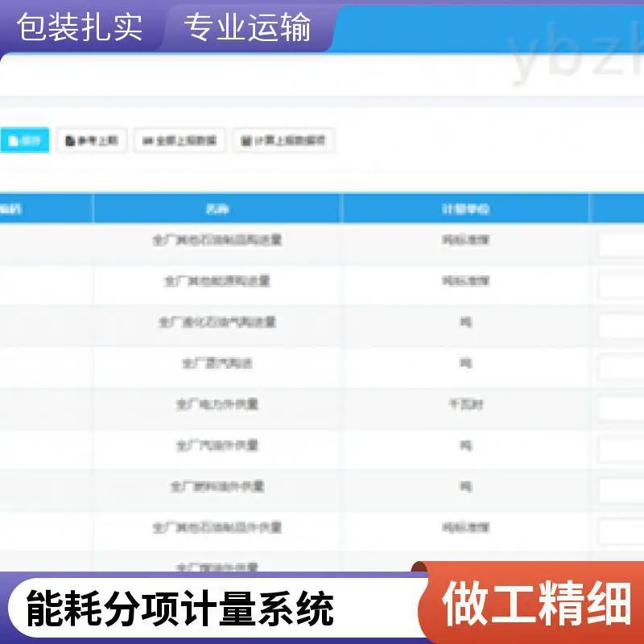Screen dimensions: 644x644
Task: Click the 参考上期 button
Action: click(92, 140)
